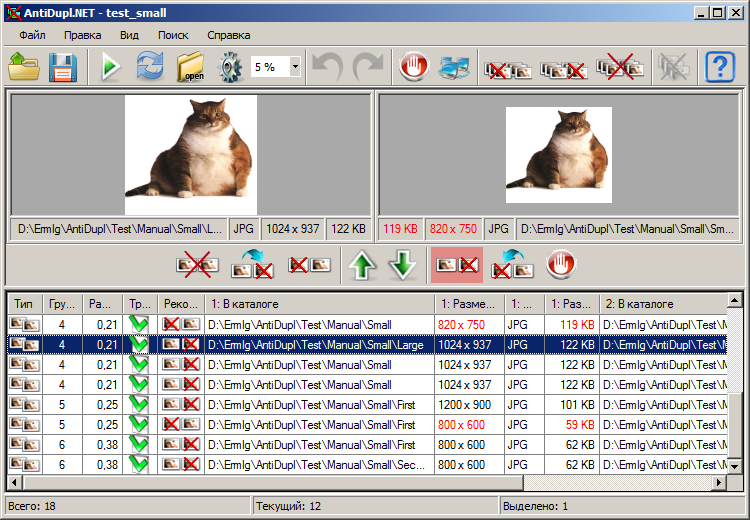Undo last action with the left arrow
Image resolution: width=750 pixels, height=520 pixels.
[328, 66]
